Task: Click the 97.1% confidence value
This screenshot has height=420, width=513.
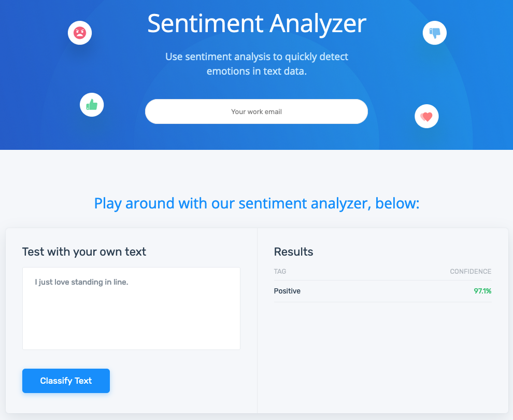Action: pyautogui.click(x=482, y=291)
